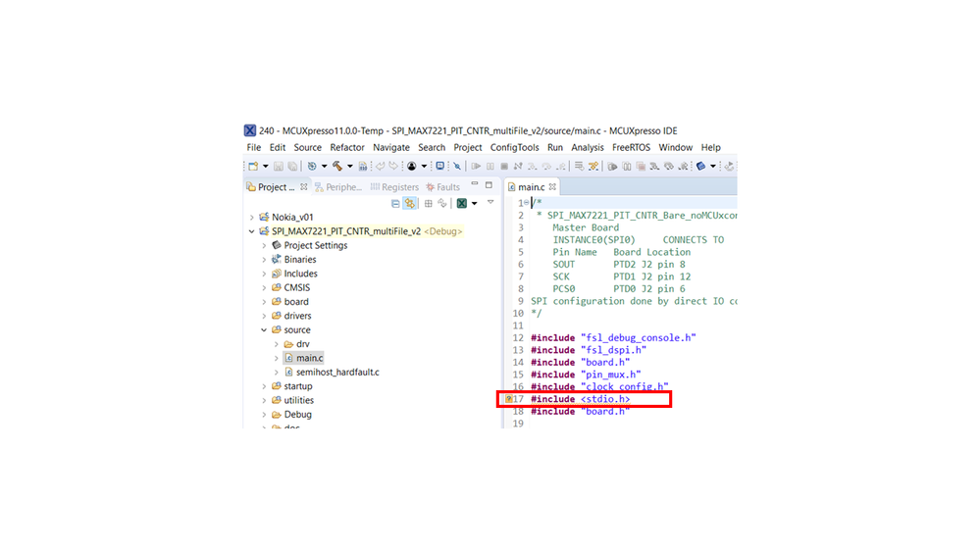Open the Refactor menu
The height and width of the screenshot is (551, 980).
347,147
